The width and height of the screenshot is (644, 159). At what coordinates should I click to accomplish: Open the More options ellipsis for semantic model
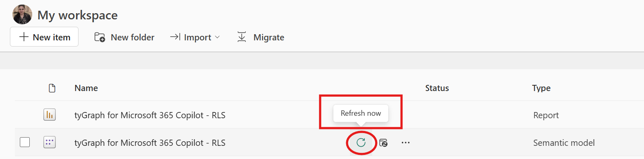coord(406,143)
